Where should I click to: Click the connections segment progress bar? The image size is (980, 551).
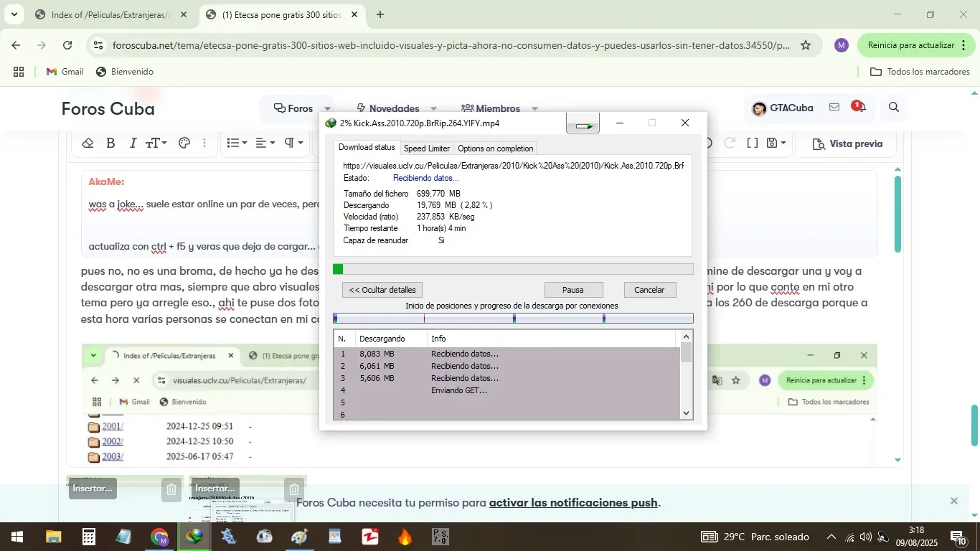point(513,319)
